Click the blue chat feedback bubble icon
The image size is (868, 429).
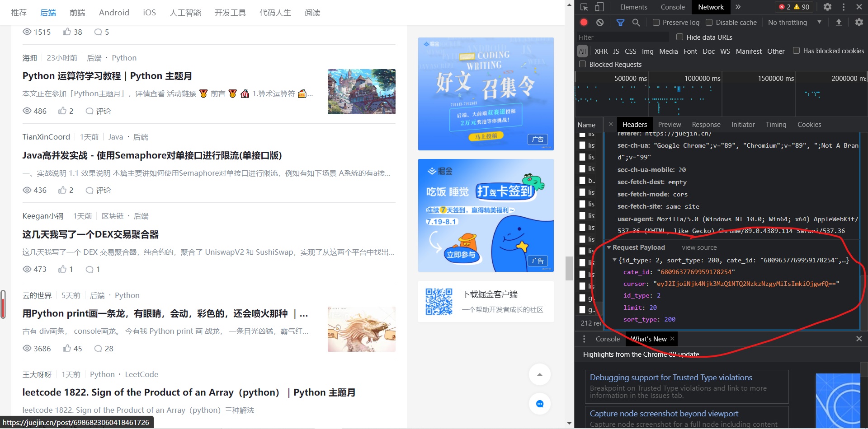540,404
